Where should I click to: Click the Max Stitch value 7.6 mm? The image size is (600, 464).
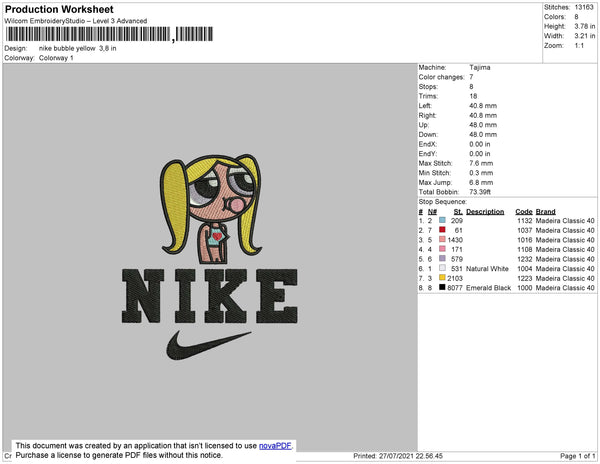481,163
